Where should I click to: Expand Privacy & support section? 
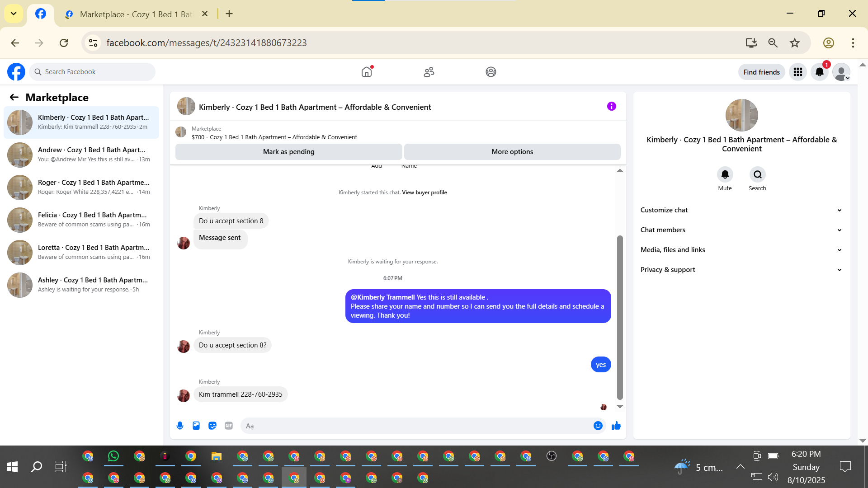click(x=741, y=270)
